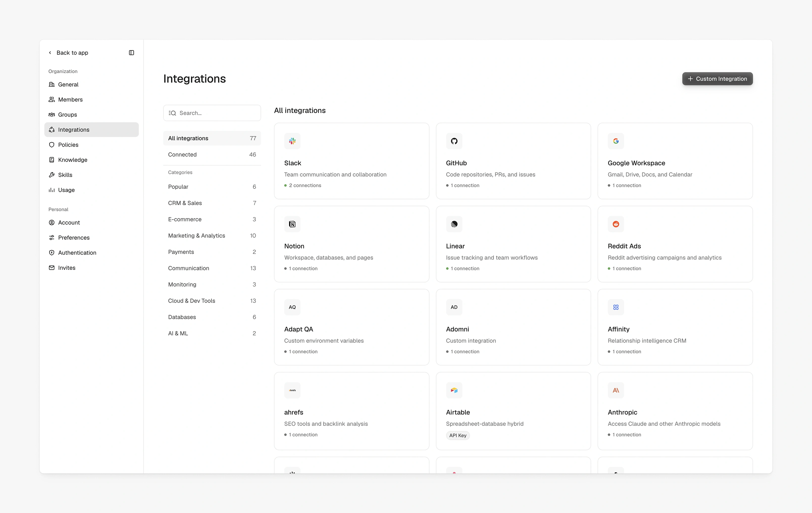Open Account settings
812x513 pixels.
[x=91, y=223]
